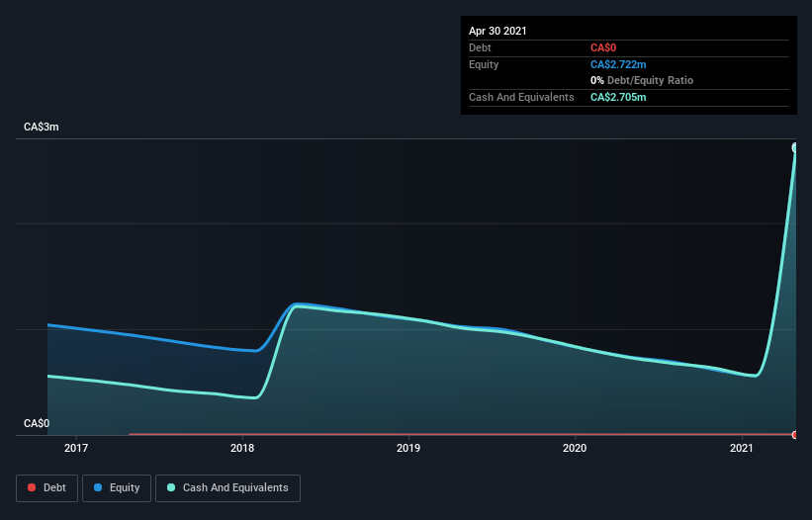
Task: Click the Apr 30 2021 tooltip date
Action: pyautogui.click(x=497, y=31)
